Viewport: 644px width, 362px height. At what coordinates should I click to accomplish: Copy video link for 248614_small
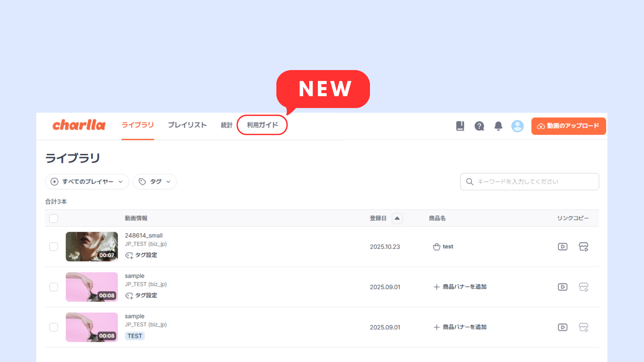point(562,247)
